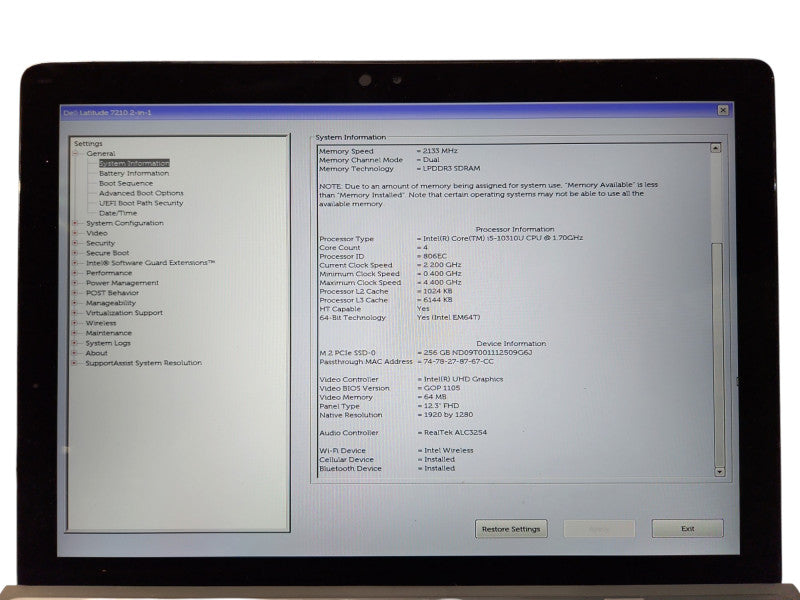Open Boot Sequence settings
800x600 pixels.
[x=126, y=183]
